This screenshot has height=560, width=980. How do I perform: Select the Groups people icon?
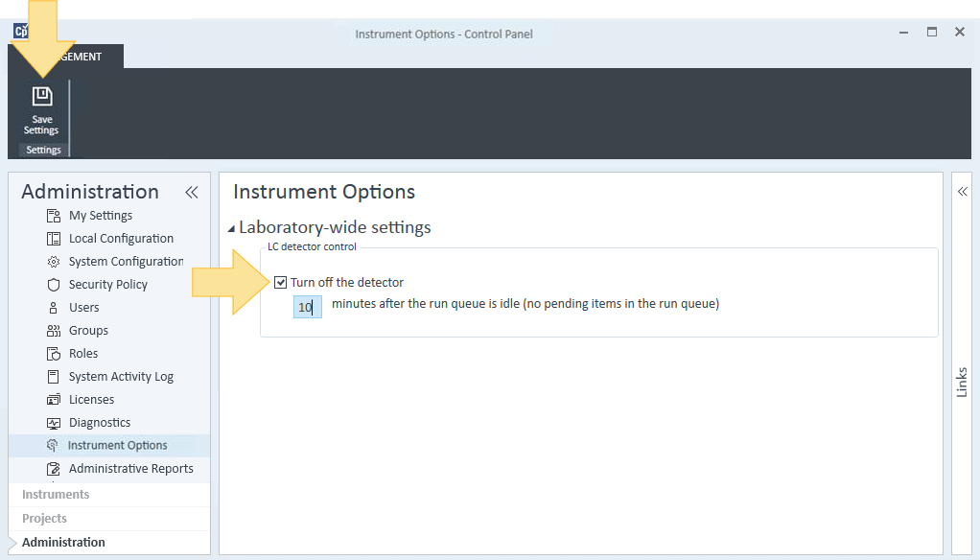(x=54, y=331)
